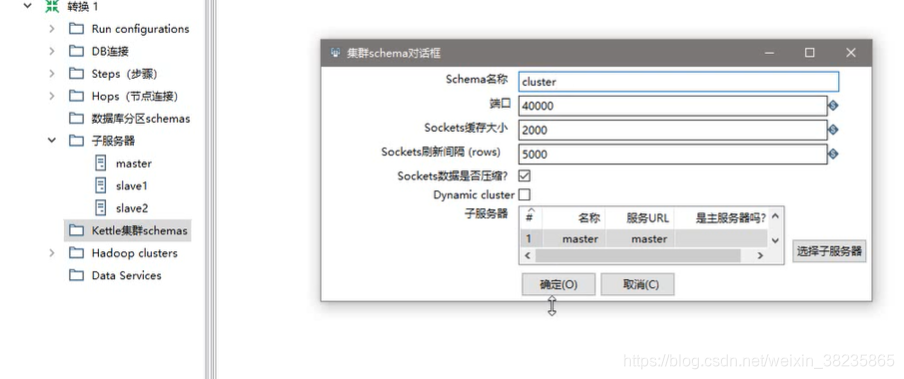
Task: Click the Run configurations folder icon
Action: coord(76,29)
